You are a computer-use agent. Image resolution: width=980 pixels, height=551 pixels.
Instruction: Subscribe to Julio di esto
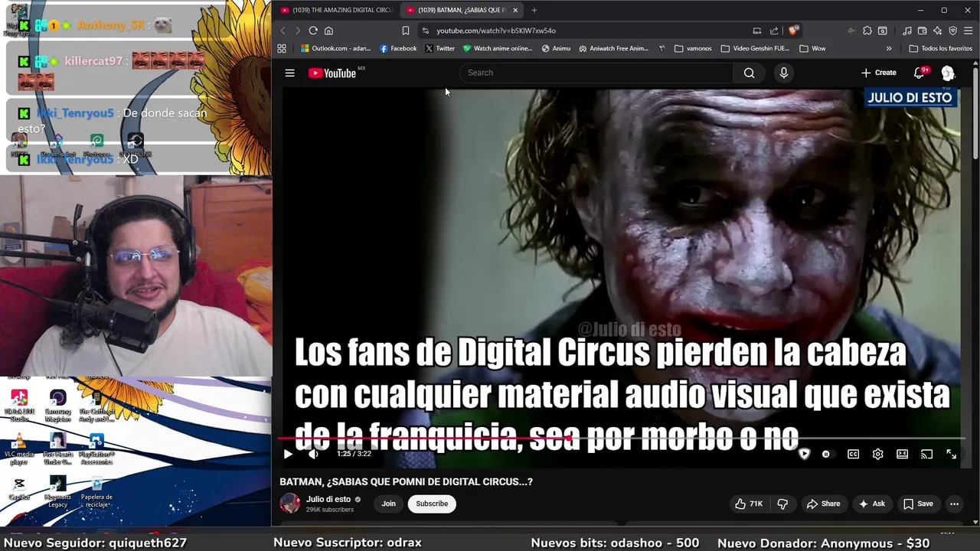(432, 504)
